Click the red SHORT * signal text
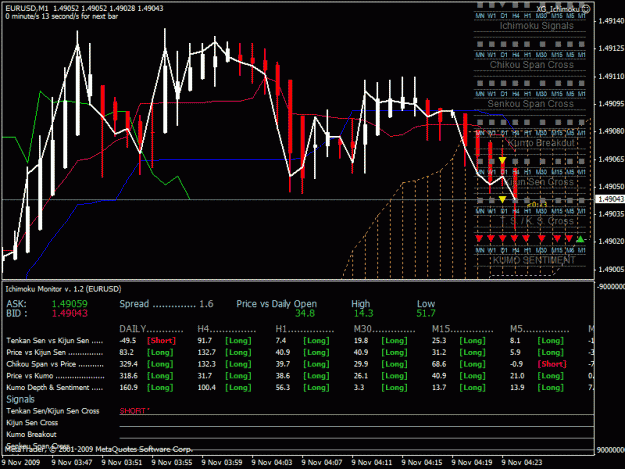625x469 pixels. [134, 411]
